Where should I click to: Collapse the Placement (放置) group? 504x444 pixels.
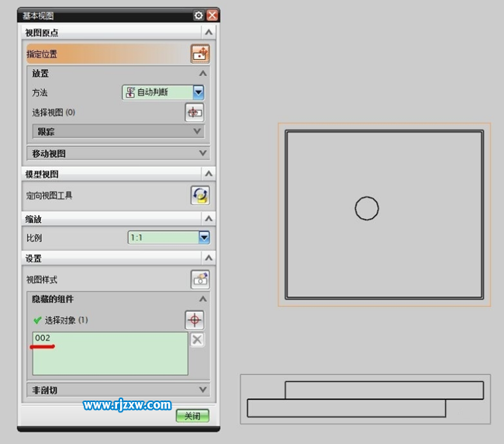pyautogui.click(x=203, y=74)
